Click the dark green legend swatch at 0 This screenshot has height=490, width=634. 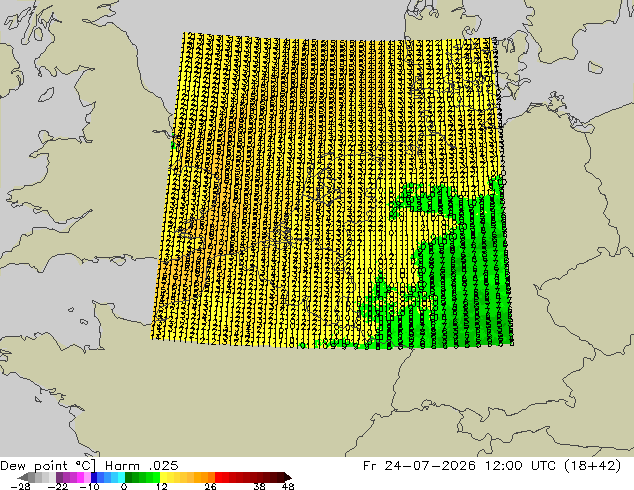click(129, 477)
